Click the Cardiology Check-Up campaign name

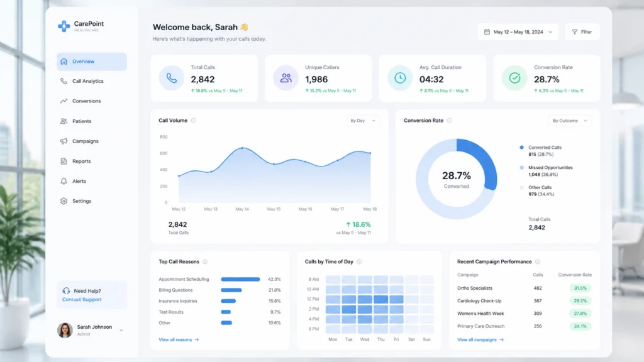tap(479, 301)
